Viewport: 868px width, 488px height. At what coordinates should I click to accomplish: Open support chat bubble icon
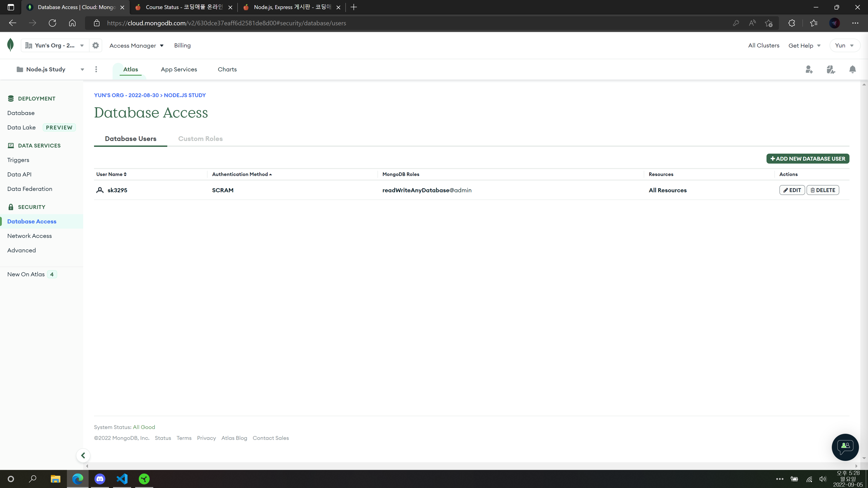(845, 447)
